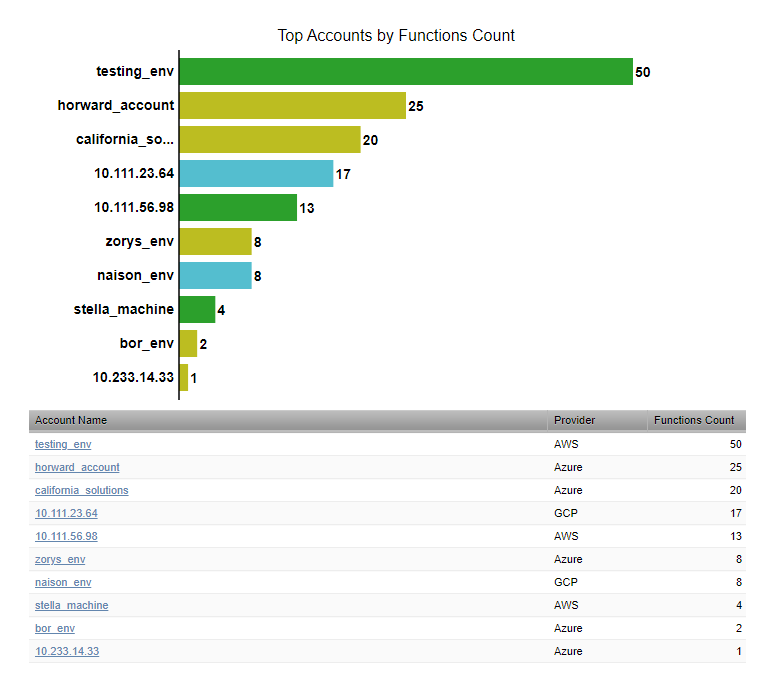Click the 10.233.14.33 bar showing 1
The width and height of the screenshot is (780, 693).
click(x=184, y=378)
